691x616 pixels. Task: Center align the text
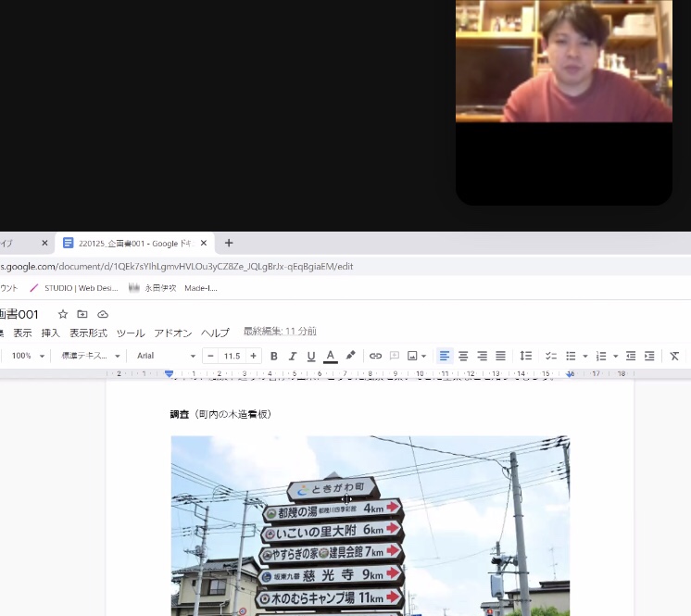[x=463, y=356]
